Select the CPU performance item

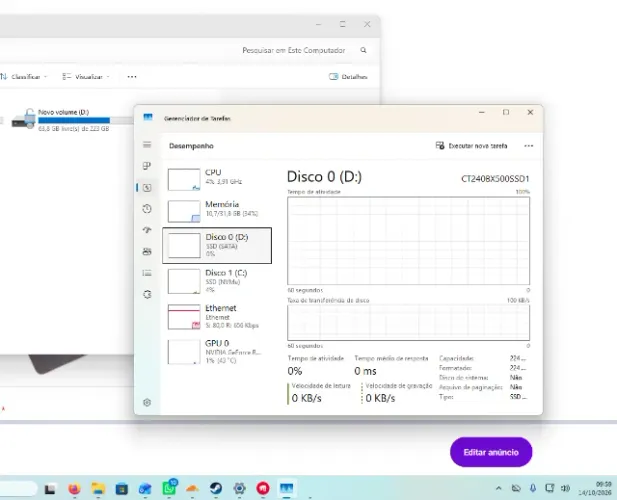pyautogui.click(x=217, y=179)
